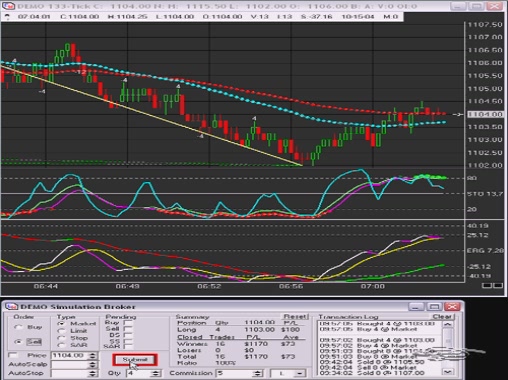
Task: Tick the Pending SS checkbox
Action: coord(128,341)
